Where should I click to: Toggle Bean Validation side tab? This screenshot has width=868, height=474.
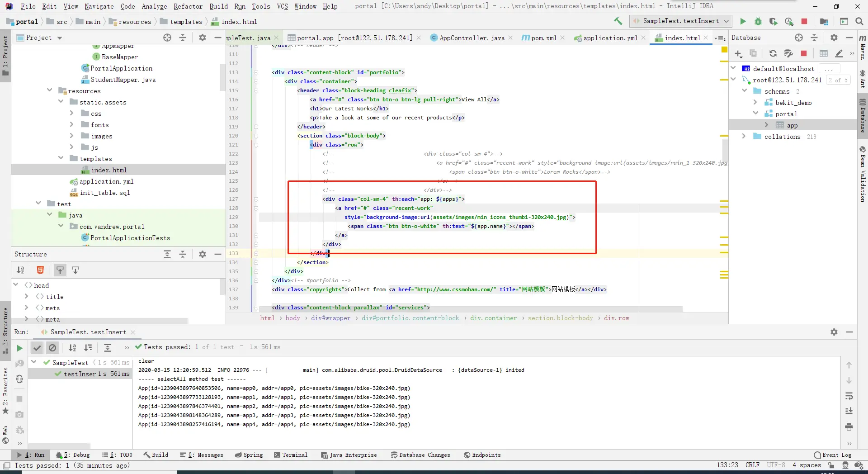point(863,174)
